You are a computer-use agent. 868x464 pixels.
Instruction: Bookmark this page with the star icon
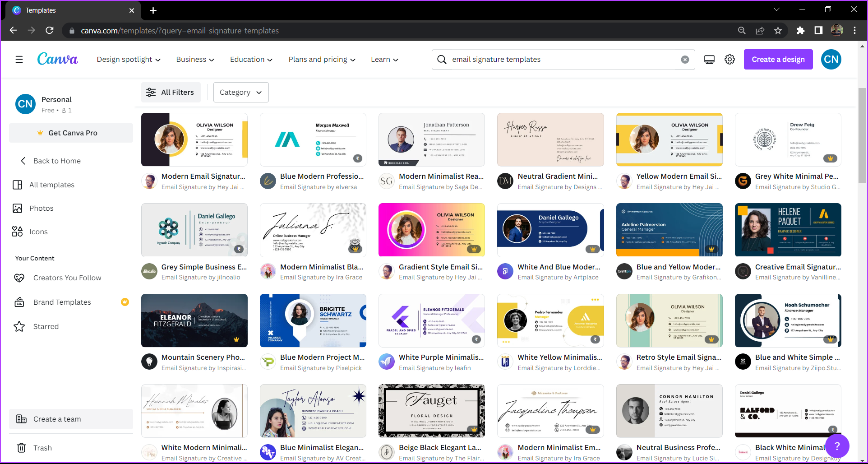click(778, 31)
